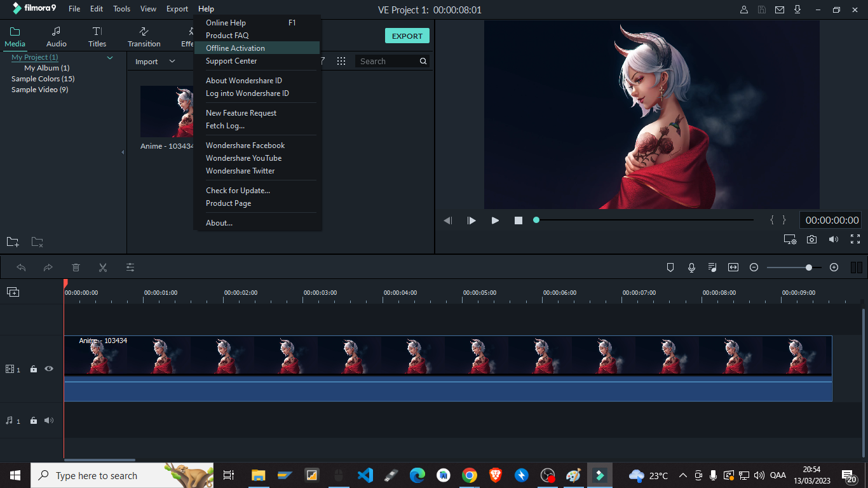Hide video track 1 with eye icon
The width and height of the screenshot is (868, 488).
coord(49,369)
